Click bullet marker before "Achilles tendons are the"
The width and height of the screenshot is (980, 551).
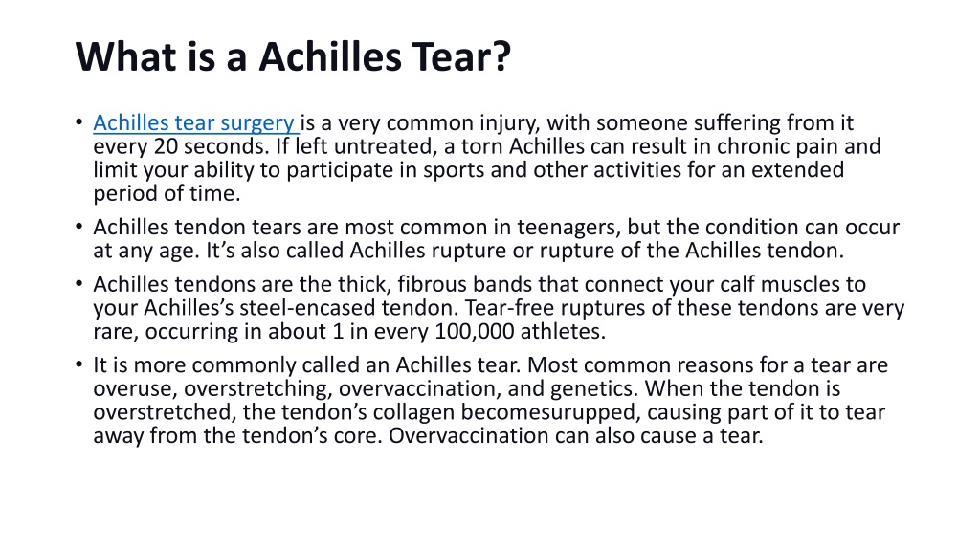pos(78,283)
